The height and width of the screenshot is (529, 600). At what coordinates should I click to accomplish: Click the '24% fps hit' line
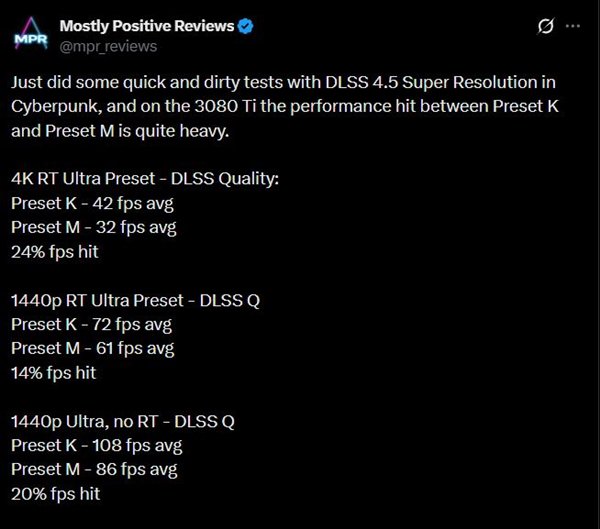(x=55, y=252)
